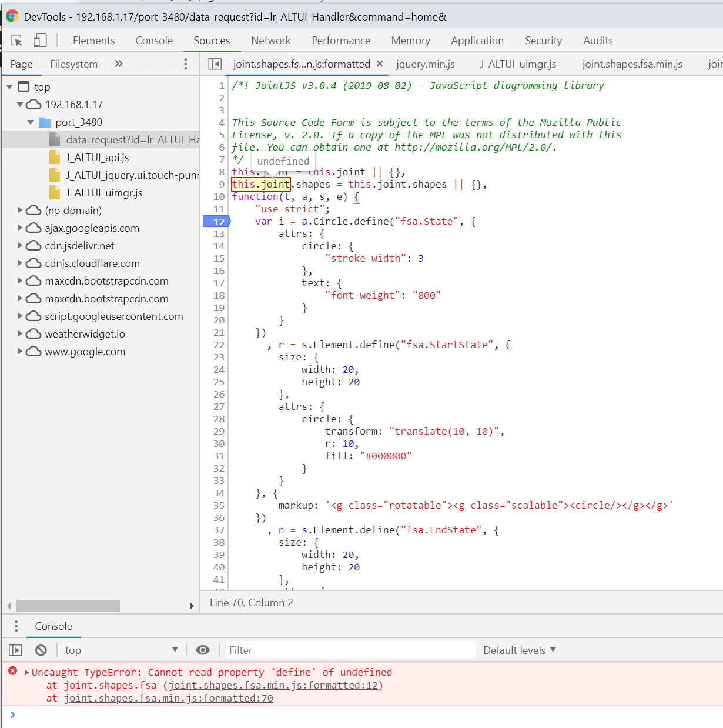The width and height of the screenshot is (723, 728).
Task: Show the console sidebar
Action: [15, 650]
